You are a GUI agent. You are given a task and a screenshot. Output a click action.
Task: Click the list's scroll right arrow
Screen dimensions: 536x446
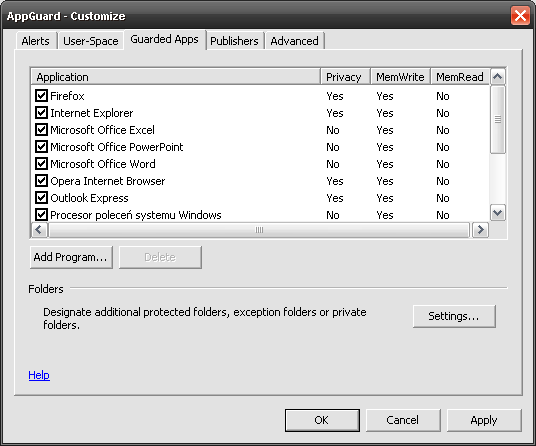[480, 230]
